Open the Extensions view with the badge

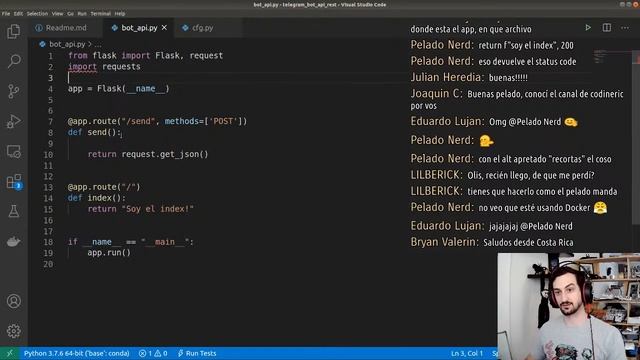(x=13, y=182)
